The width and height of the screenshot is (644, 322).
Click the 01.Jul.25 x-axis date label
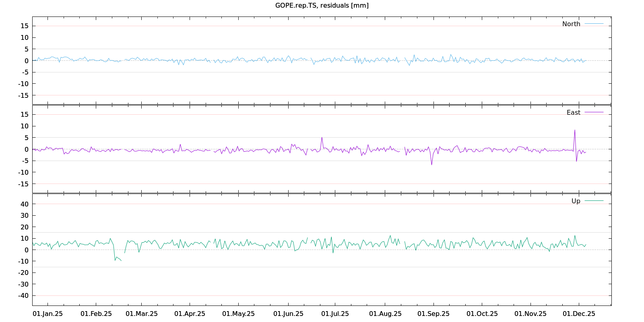(x=335, y=314)
